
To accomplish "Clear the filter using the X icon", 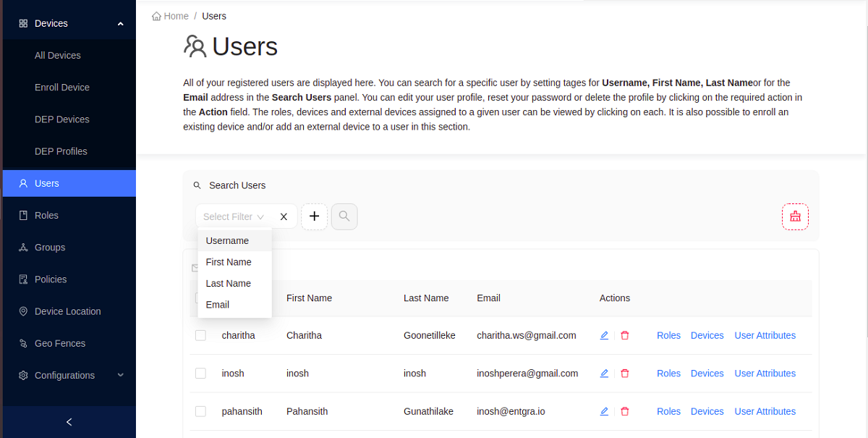I will [284, 216].
